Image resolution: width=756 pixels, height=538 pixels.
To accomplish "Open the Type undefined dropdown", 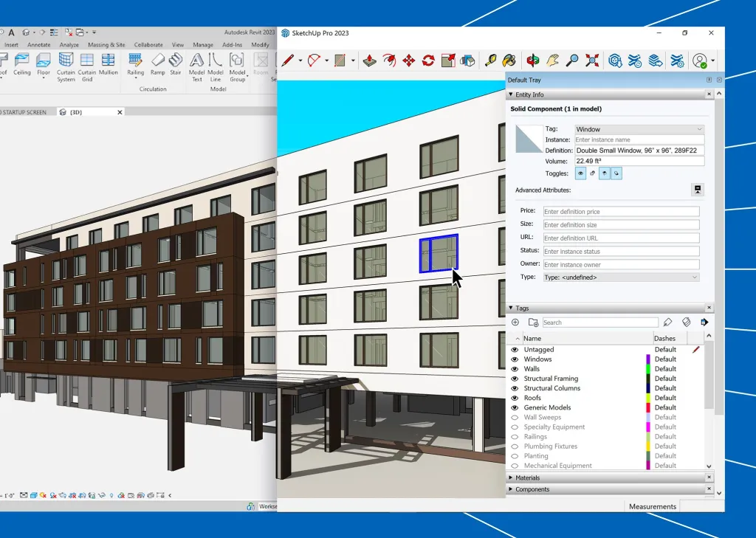I will coord(621,277).
